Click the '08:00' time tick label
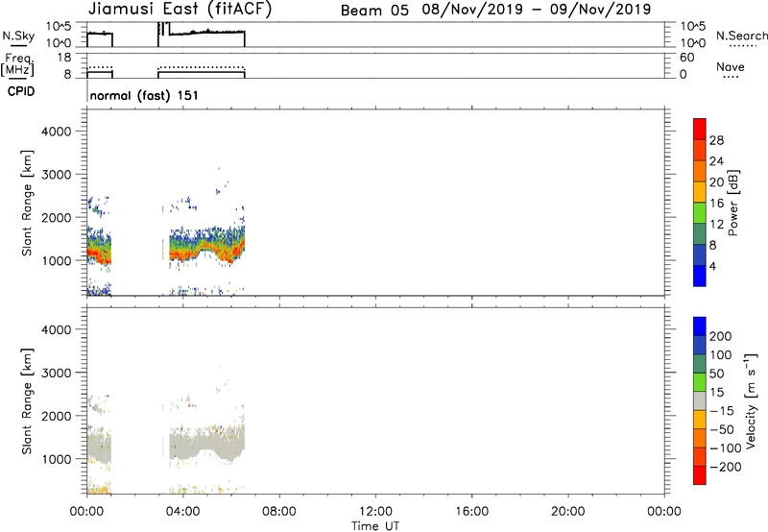The width and height of the screenshot is (768, 532). tap(279, 512)
